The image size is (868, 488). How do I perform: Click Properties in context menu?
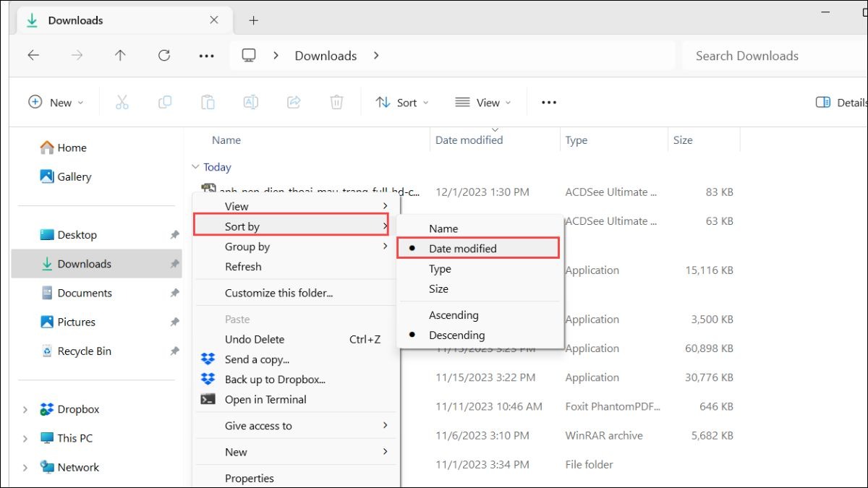(296, 478)
